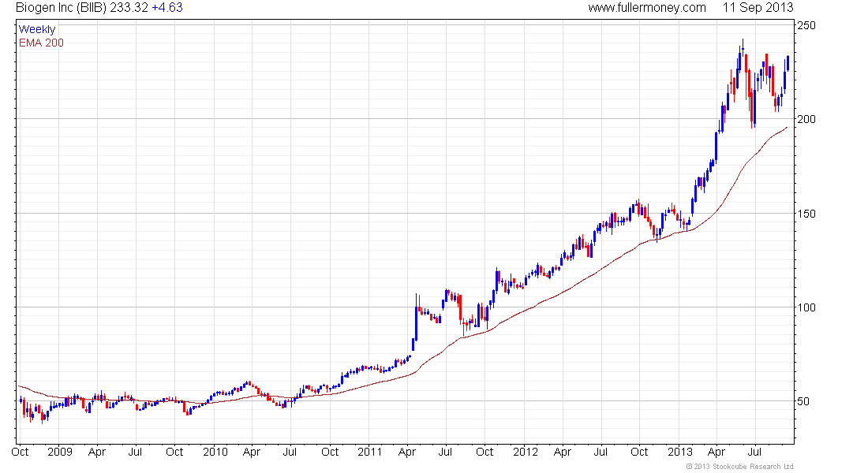
Task: Select the 200 price axis label
Action: 806,119
